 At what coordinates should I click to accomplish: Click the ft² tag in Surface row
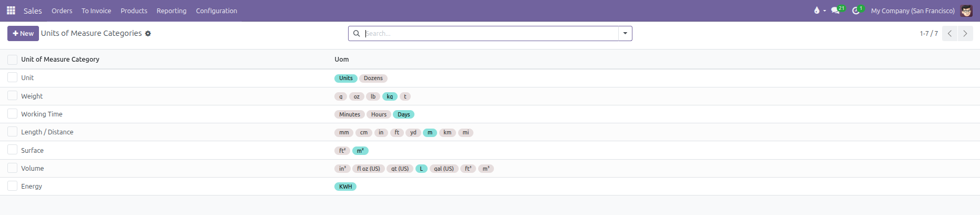[342, 151]
